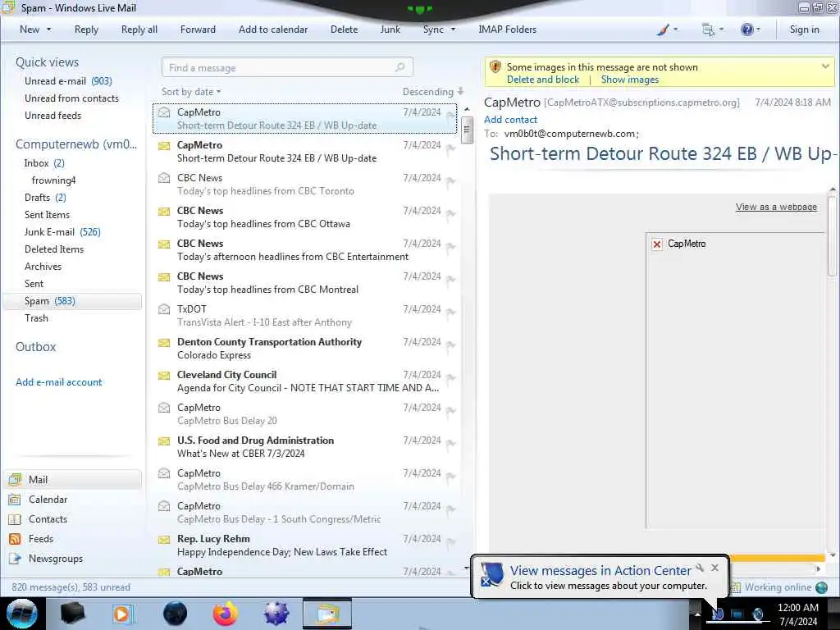Screen dimensions: 840x630
Task: Click reading pane vertical scrollbar thumb
Action: [x=832, y=235]
